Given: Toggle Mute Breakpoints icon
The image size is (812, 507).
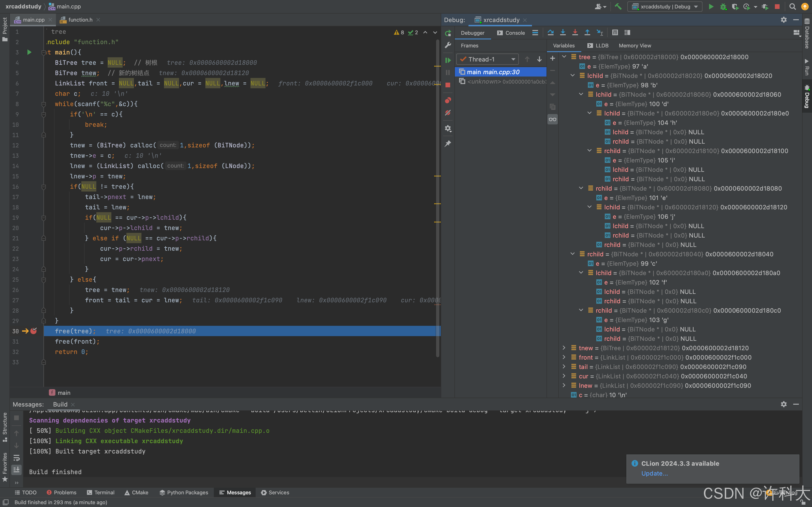Looking at the screenshot, I should point(448,113).
